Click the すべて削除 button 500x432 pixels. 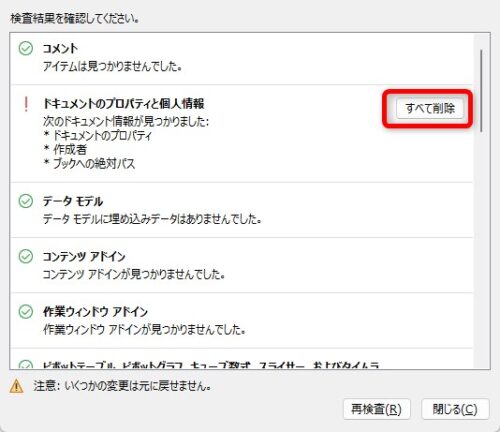(430, 108)
